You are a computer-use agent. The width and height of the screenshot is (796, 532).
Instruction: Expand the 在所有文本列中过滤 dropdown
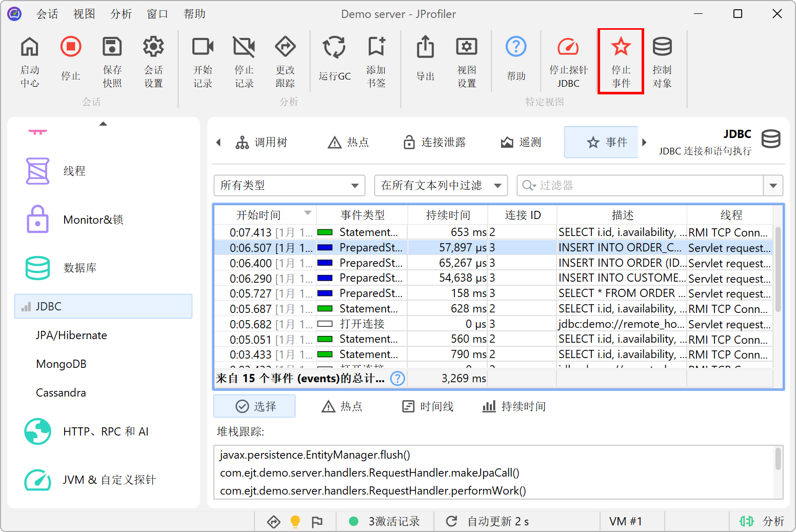441,185
